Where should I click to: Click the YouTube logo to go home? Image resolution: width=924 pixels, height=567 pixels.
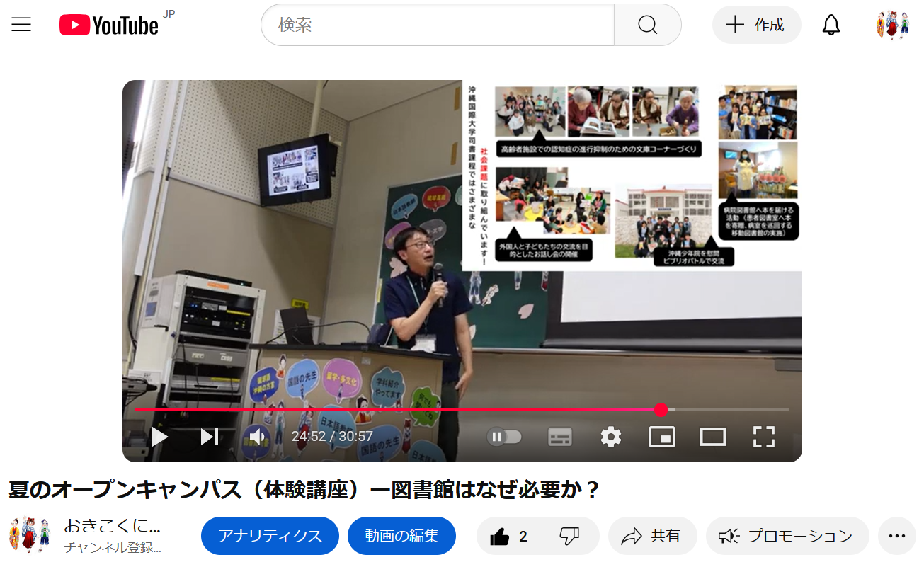point(109,25)
